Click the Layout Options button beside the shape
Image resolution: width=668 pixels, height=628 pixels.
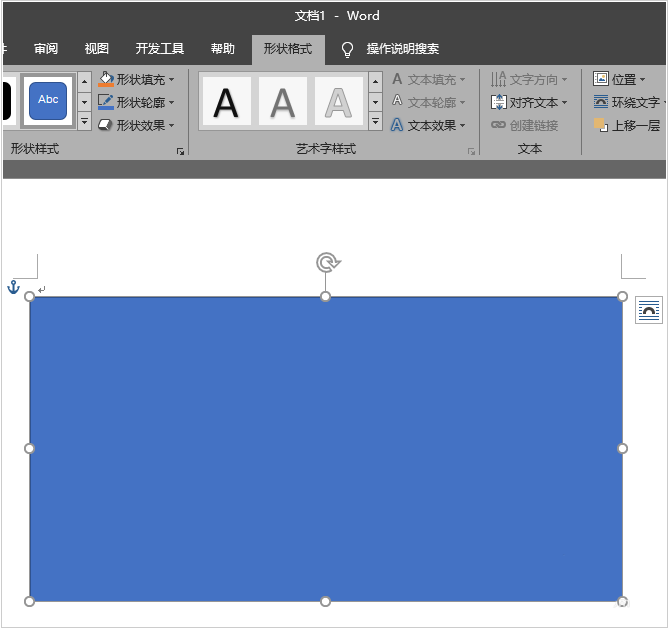click(648, 310)
